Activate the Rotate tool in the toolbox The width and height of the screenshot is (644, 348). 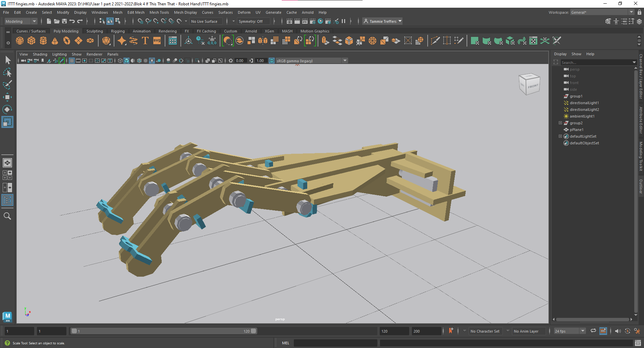(7, 110)
